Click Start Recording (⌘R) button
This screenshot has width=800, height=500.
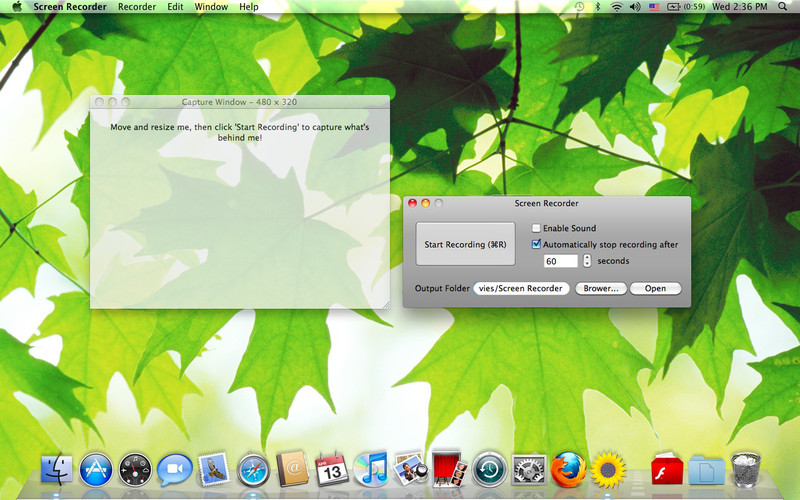pyautogui.click(x=465, y=244)
